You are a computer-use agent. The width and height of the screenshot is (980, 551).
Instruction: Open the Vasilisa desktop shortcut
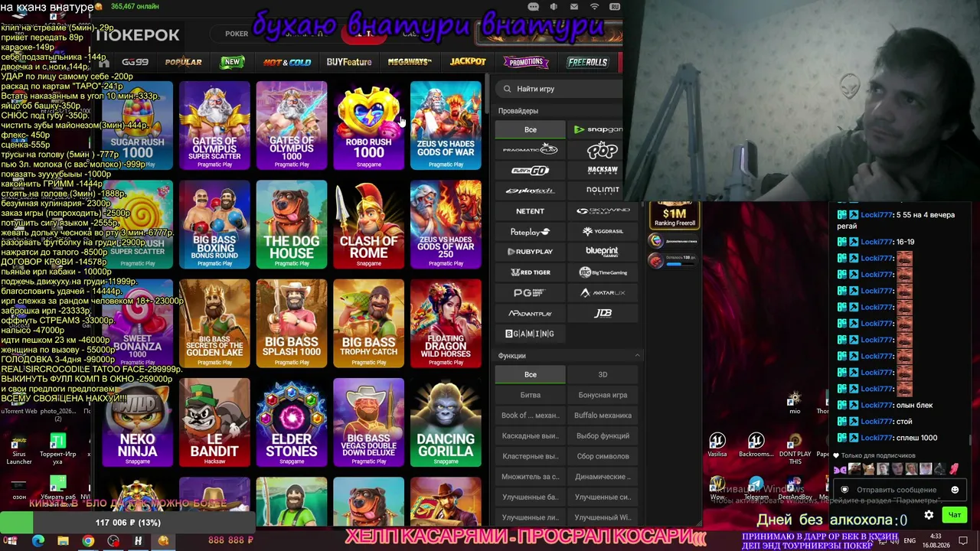click(717, 445)
